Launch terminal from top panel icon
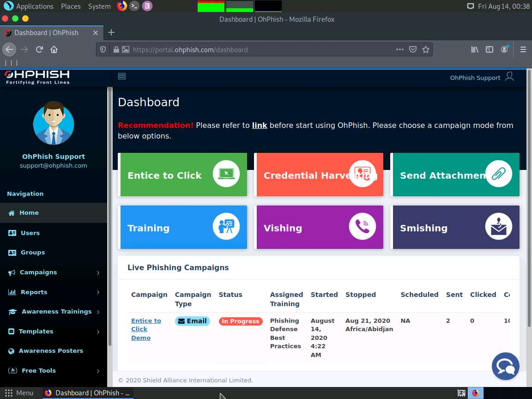Image resolution: width=532 pixels, height=399 pixels. click(x=134, y=6)
